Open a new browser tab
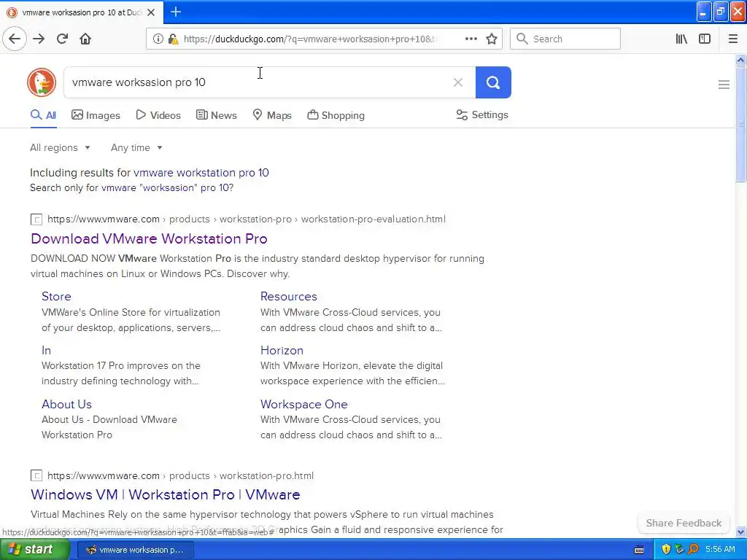 (x=176, y=12)
